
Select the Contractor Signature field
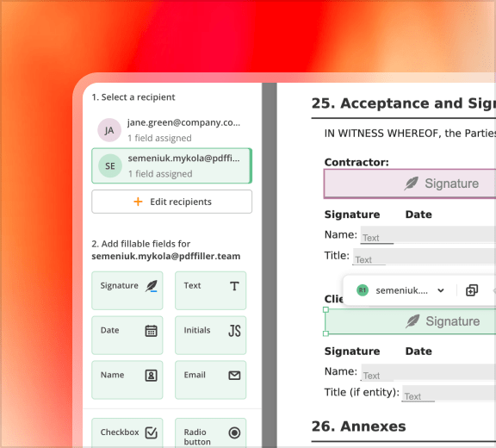tap(410, 184)
